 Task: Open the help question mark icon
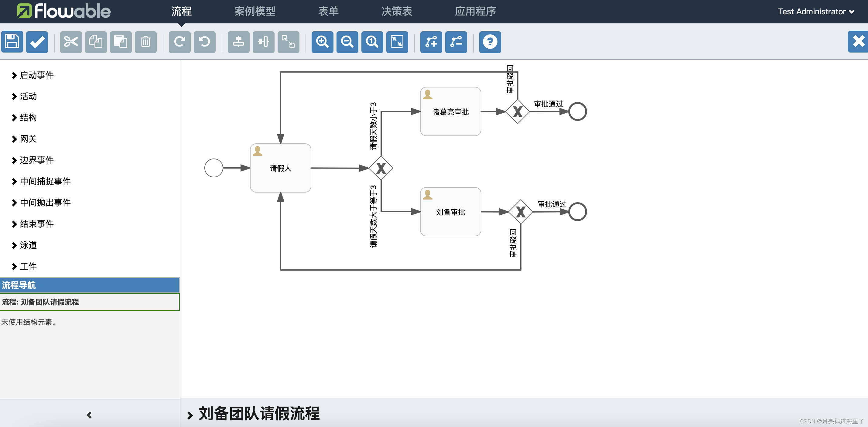coord(490,42)
